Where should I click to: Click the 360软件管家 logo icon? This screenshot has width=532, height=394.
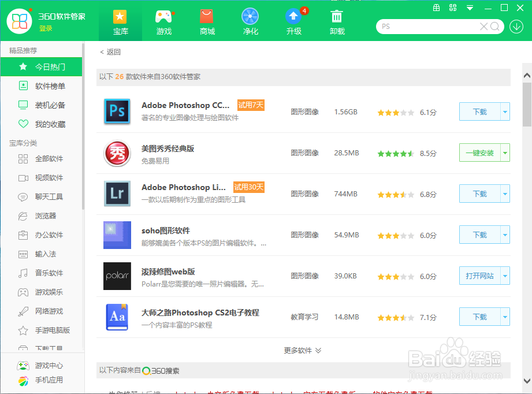19,21
